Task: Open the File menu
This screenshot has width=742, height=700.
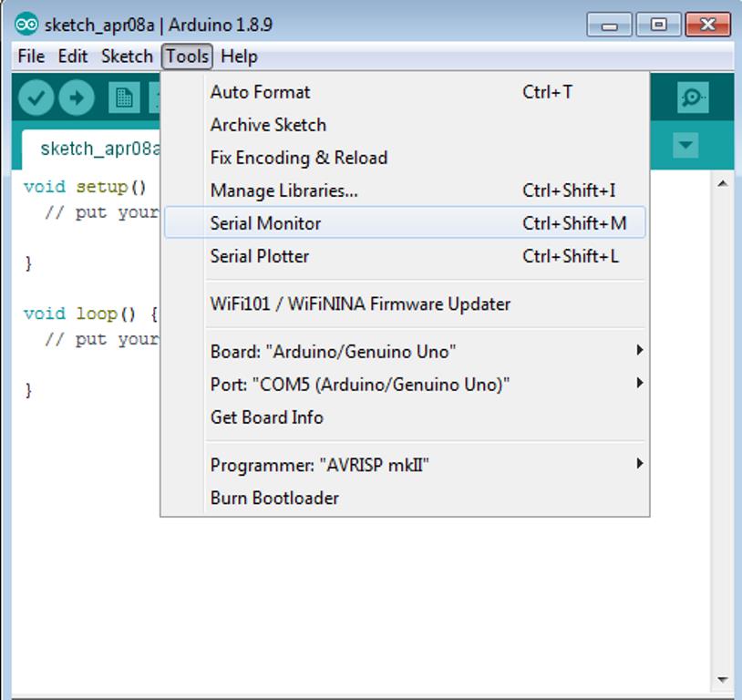Action: [31, 57]
